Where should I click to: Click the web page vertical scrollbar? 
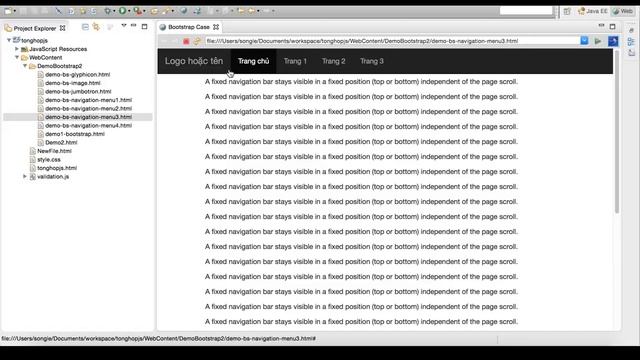(x=617, y=131)
